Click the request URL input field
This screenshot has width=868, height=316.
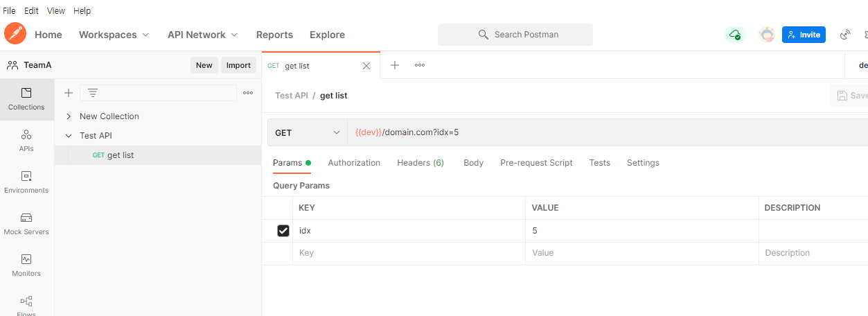[x=608, y=132]
